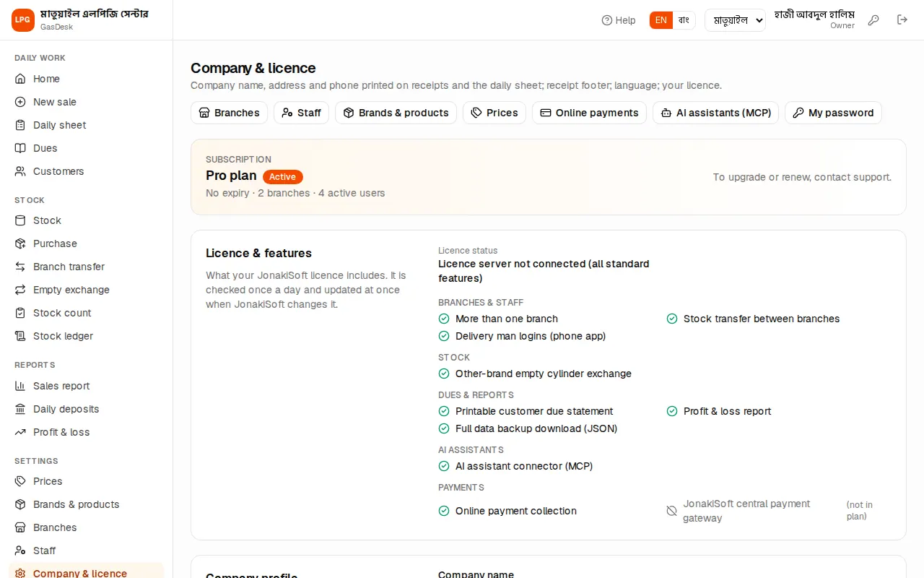Click the Sales report chart icon
This screenshot has height=578, width=924.
click(x=20, y=386)
